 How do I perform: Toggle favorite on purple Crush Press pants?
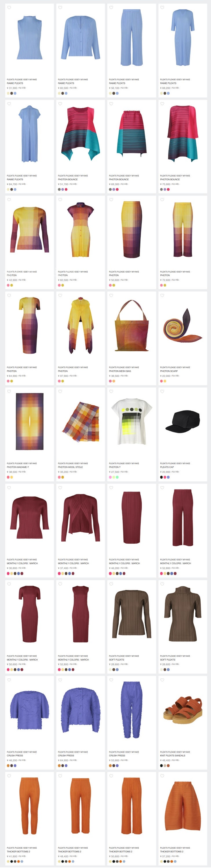click(111, 680)
